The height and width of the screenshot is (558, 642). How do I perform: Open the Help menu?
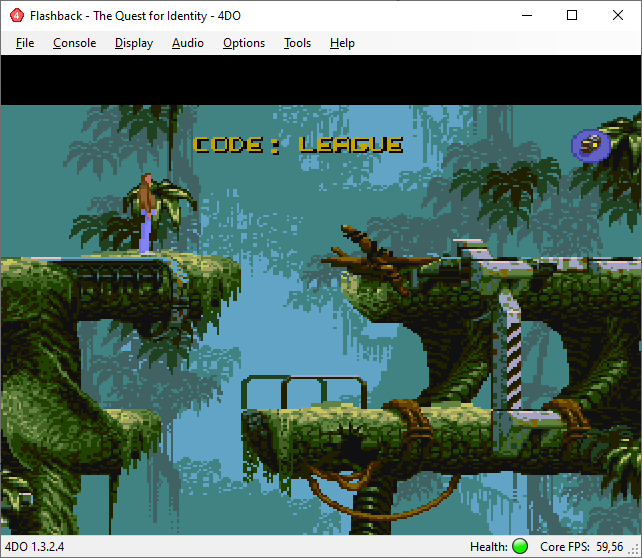coord(342,43)
